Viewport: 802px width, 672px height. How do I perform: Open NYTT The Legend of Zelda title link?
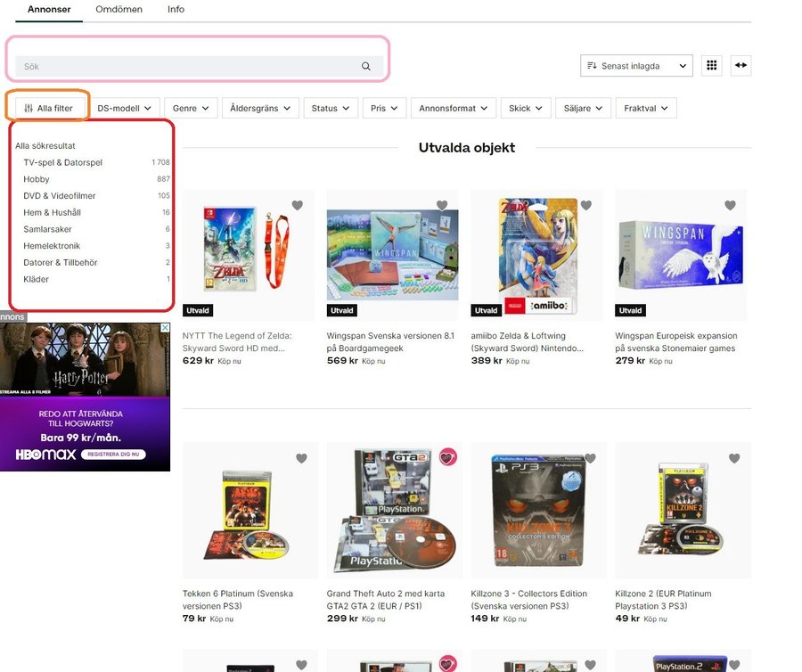237,341
